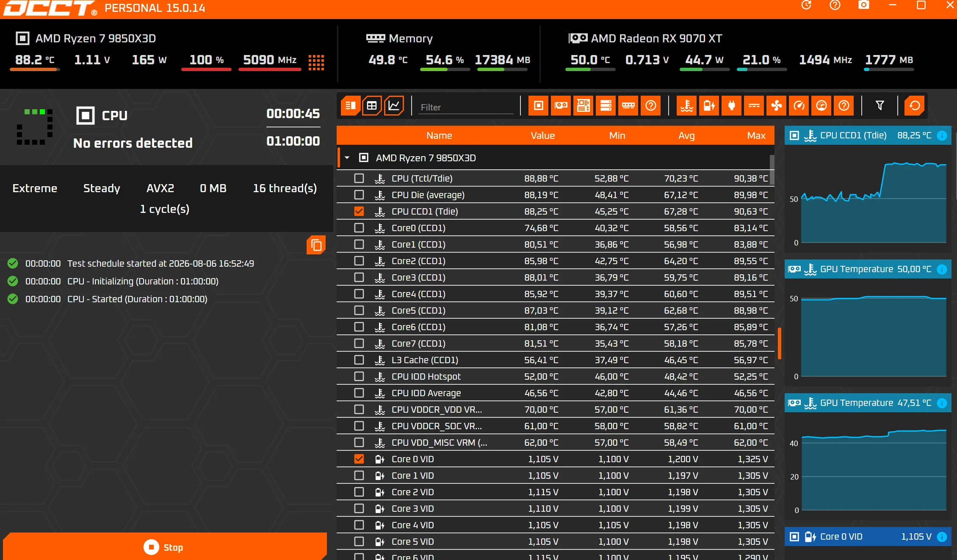Click the Core7 (CCD1) sensor row name
The height and width of the screenshot is (560, 957).
click(418, 344)
